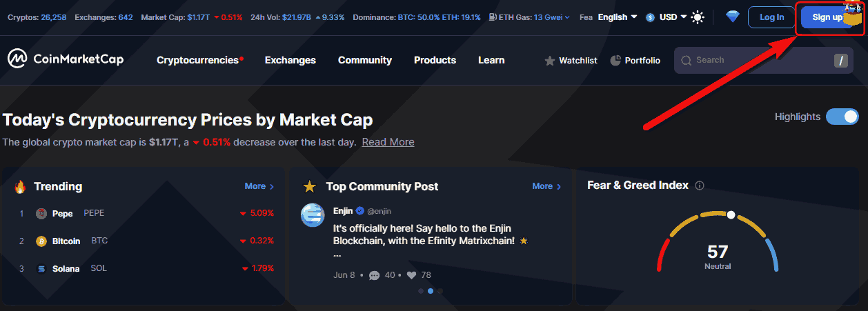Open the Products menu
Image resolution: width=868 pixels, height=311 pixels.
click(x=435, y=60)
